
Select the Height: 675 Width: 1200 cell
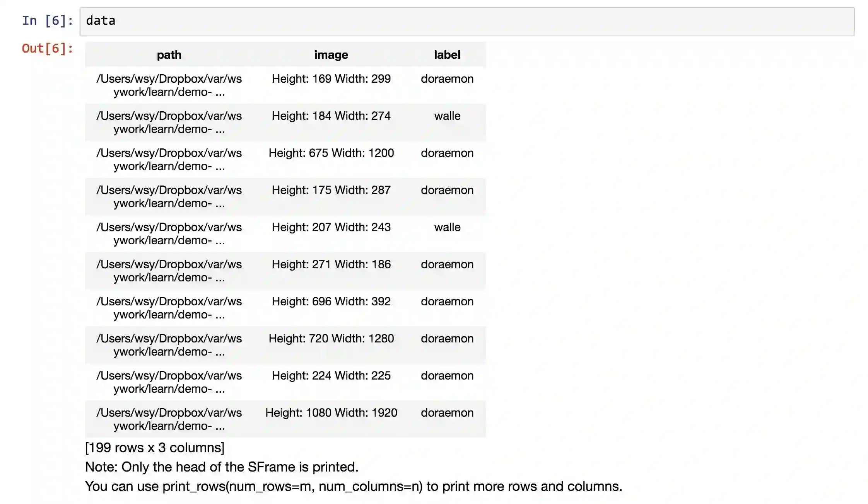coord(331,153)
